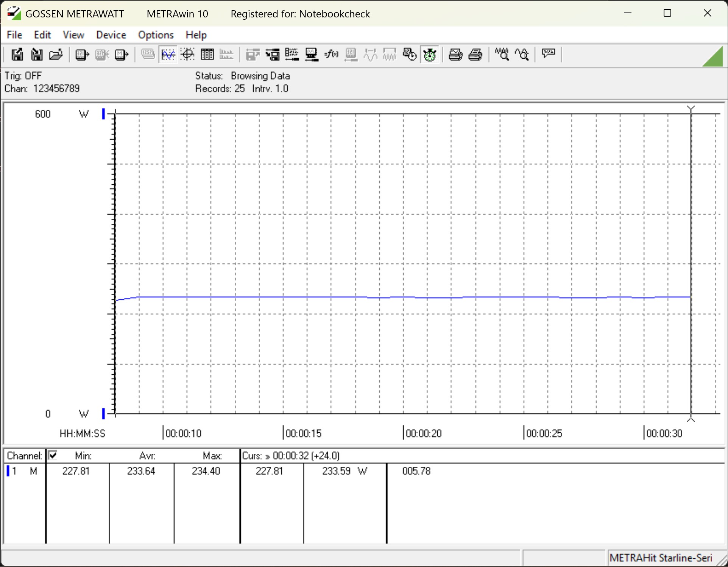Open the Device menu
The image size is (728, 567).
click(111, 35)
